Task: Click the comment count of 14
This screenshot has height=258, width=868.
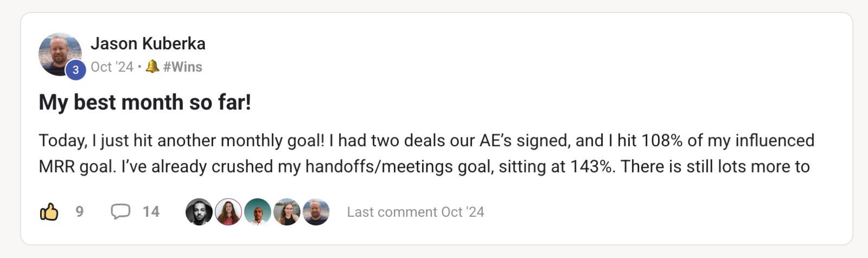Action: 151,212
